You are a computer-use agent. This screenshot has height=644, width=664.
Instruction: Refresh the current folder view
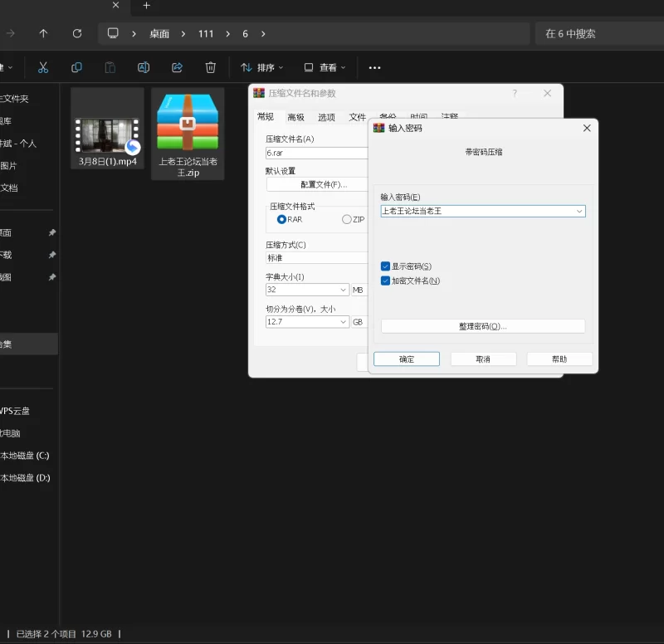tap(77, 33)
